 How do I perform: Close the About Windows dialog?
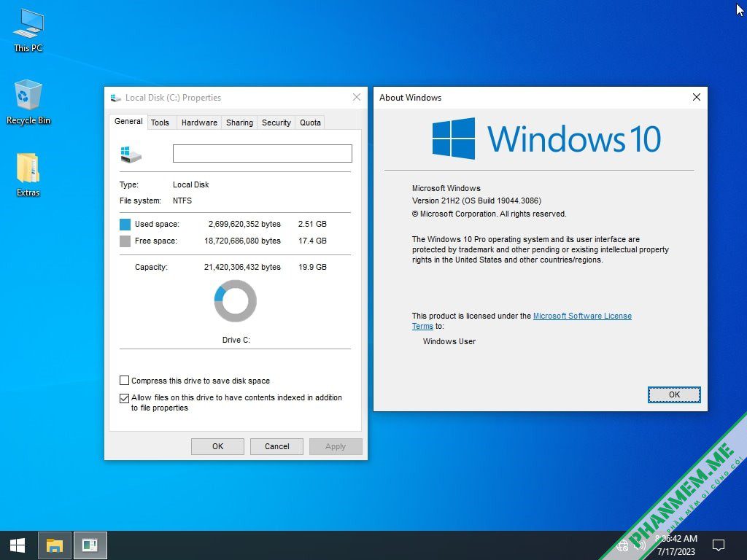(x=697, y=97)
